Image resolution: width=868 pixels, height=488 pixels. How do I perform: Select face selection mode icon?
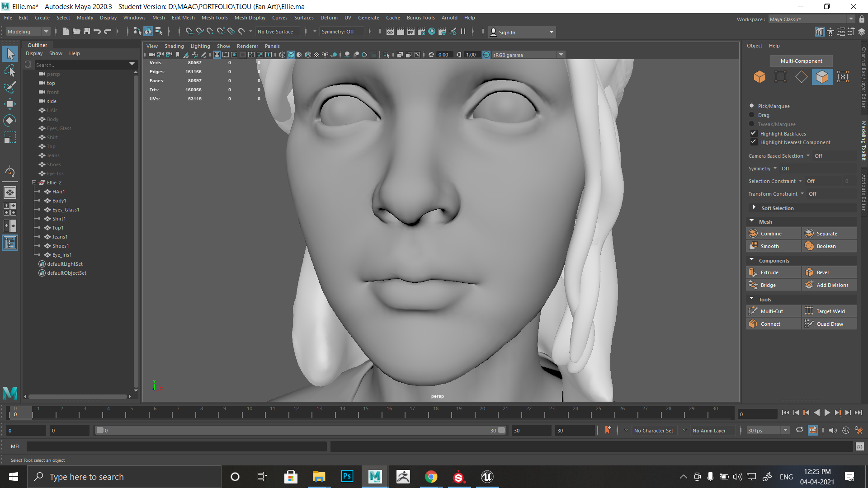click(x=822, y=77)
